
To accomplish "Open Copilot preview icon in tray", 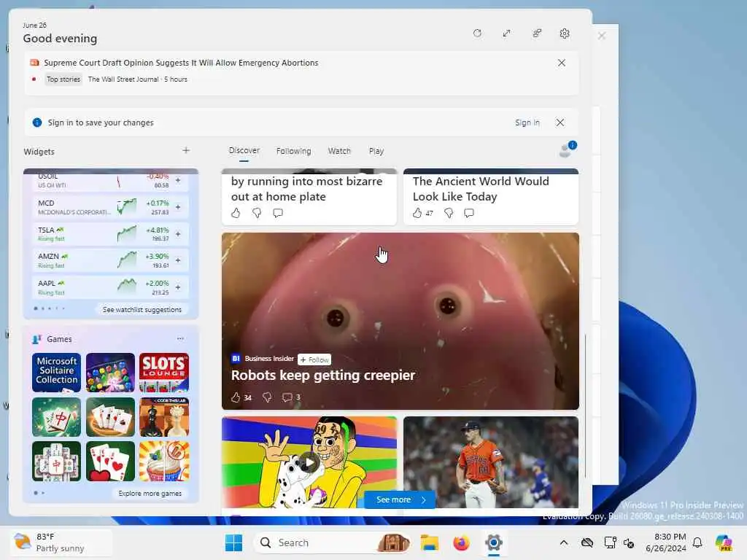I will point(724,542).
